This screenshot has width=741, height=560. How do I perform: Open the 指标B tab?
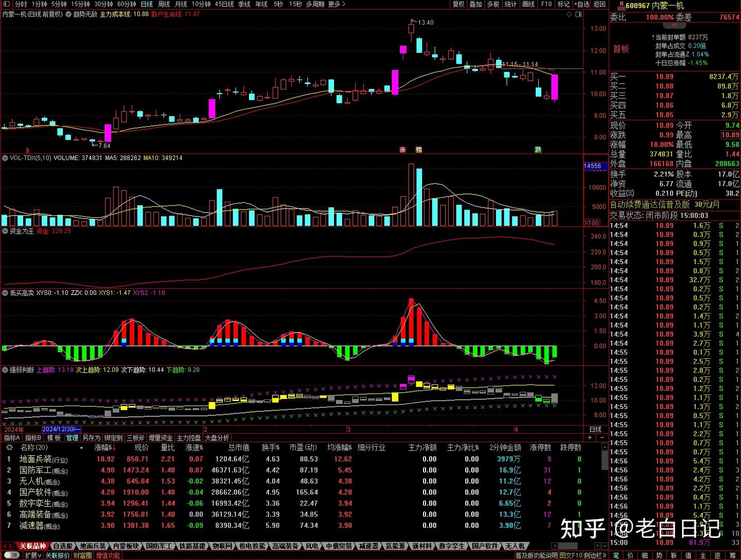click(x=33, y=438)
